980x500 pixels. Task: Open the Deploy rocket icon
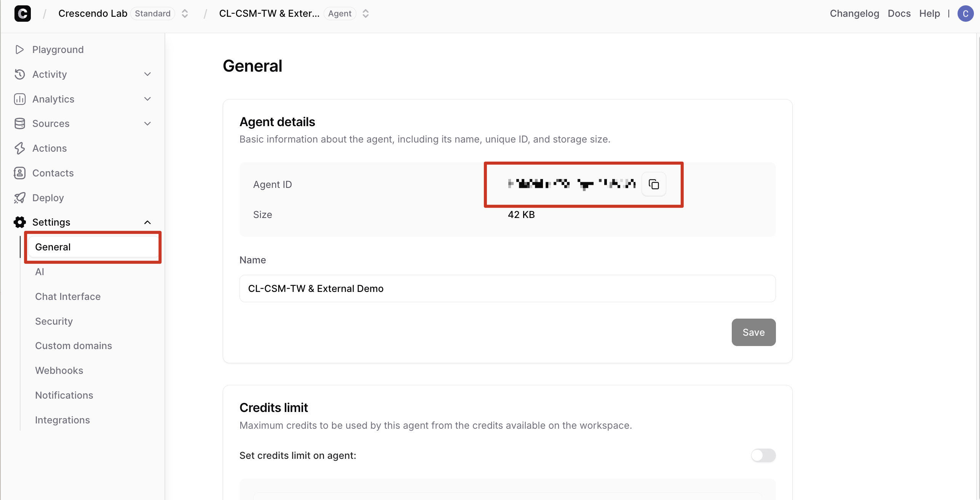19,198
